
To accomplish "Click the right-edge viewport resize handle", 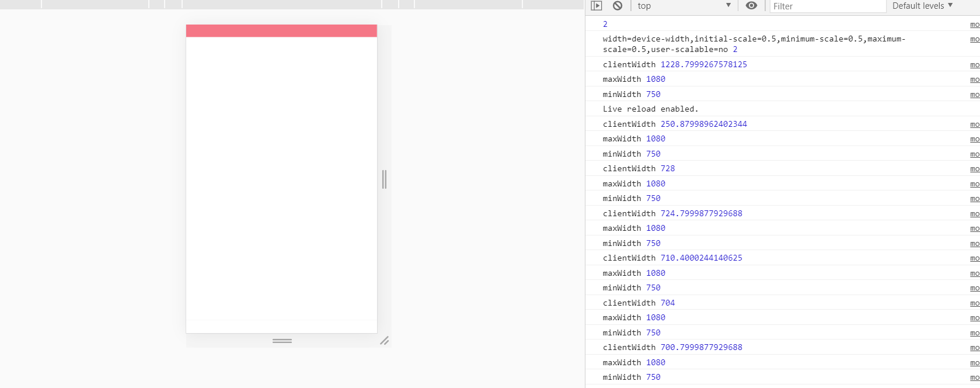I will pos(384,179).
